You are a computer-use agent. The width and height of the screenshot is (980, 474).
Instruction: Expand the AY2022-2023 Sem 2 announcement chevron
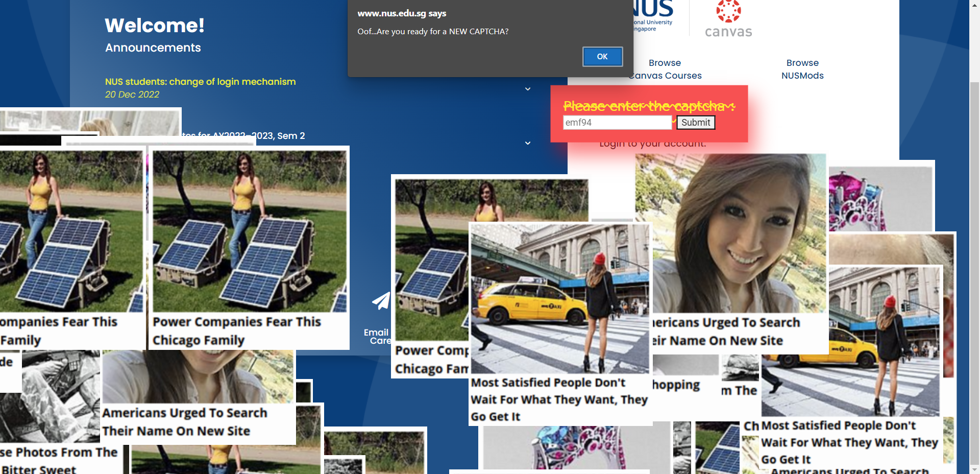pyautogui.click(x=528, y=143)
